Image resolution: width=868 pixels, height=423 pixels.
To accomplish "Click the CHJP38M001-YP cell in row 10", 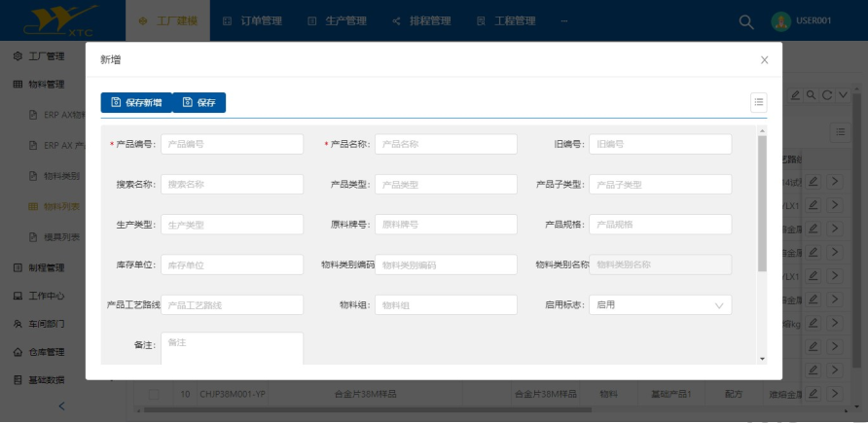I will pyautogui.click(x=232, y=394).
